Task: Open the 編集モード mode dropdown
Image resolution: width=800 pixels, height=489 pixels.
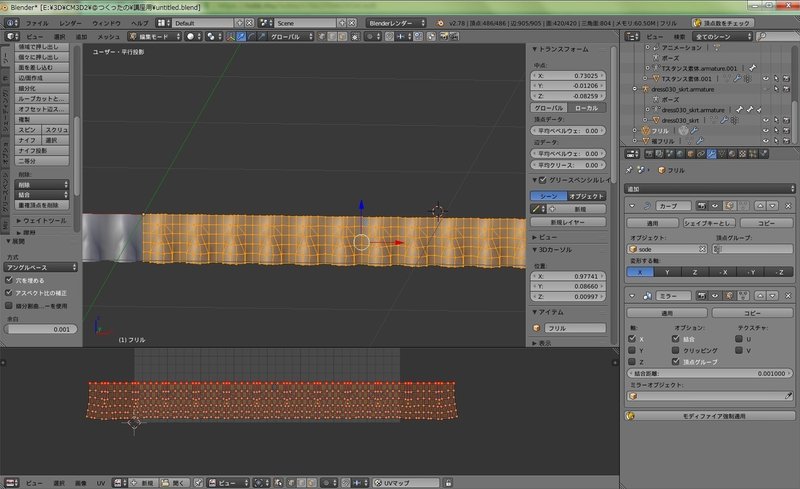Action: (x=155, y=36)
